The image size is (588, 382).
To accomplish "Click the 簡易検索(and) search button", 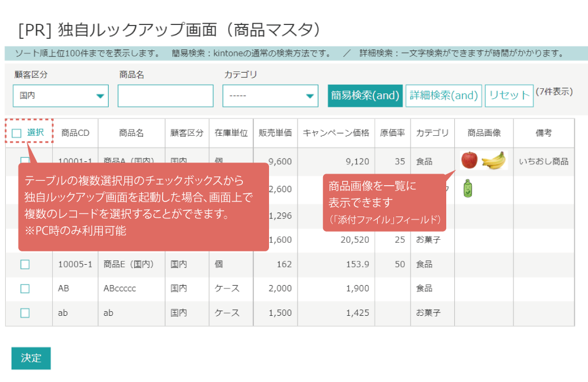I will (x=365, y=96).
